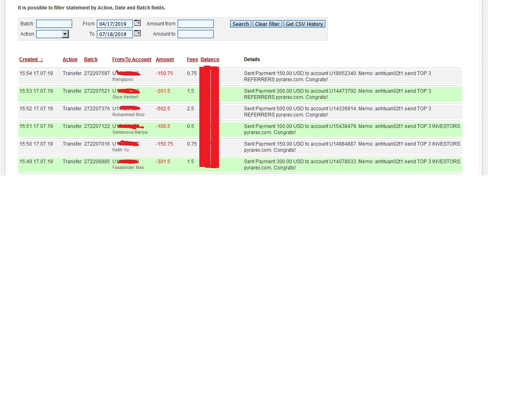Sort by Balance column header
The height and width of the screenshot is (420, 525).
pyautogui.click(x=210, y=59)
